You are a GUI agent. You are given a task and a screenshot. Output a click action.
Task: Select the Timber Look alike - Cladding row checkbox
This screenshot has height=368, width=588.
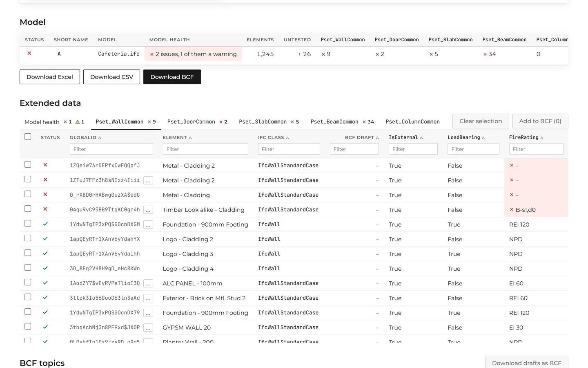[x=28, y=209]
